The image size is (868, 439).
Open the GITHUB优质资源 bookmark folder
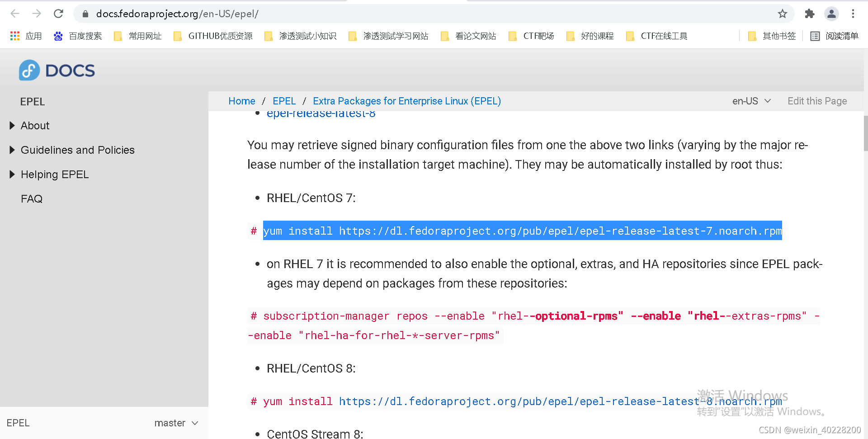click(x=213, y=36)
